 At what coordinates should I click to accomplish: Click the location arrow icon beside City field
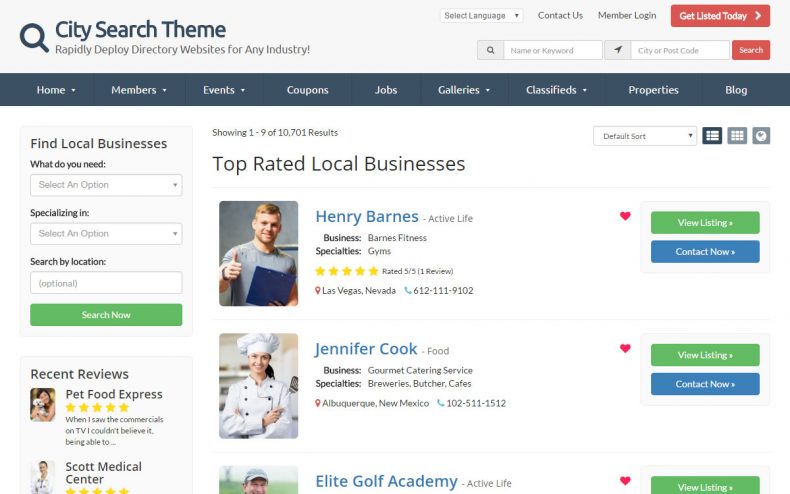pyautogui.click(x=618, y=50)
